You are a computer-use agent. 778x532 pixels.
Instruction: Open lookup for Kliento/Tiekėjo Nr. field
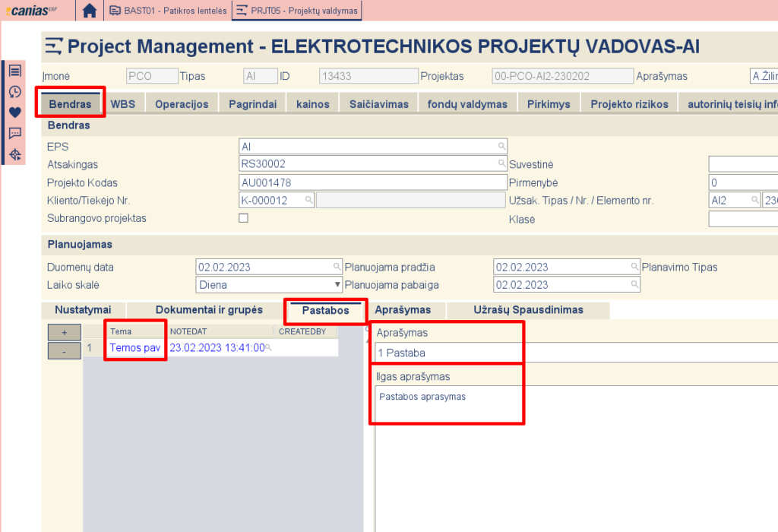[x=308, y=200]
